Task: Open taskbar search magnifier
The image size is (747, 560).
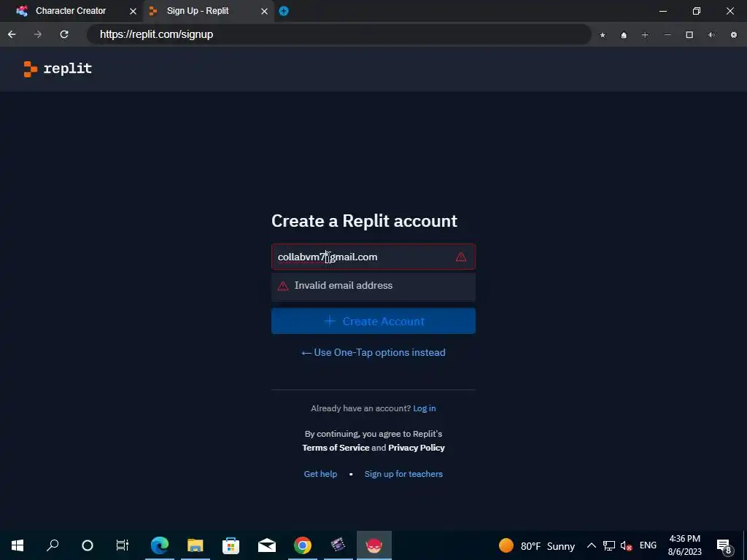Action: click(x=53, y=545)
